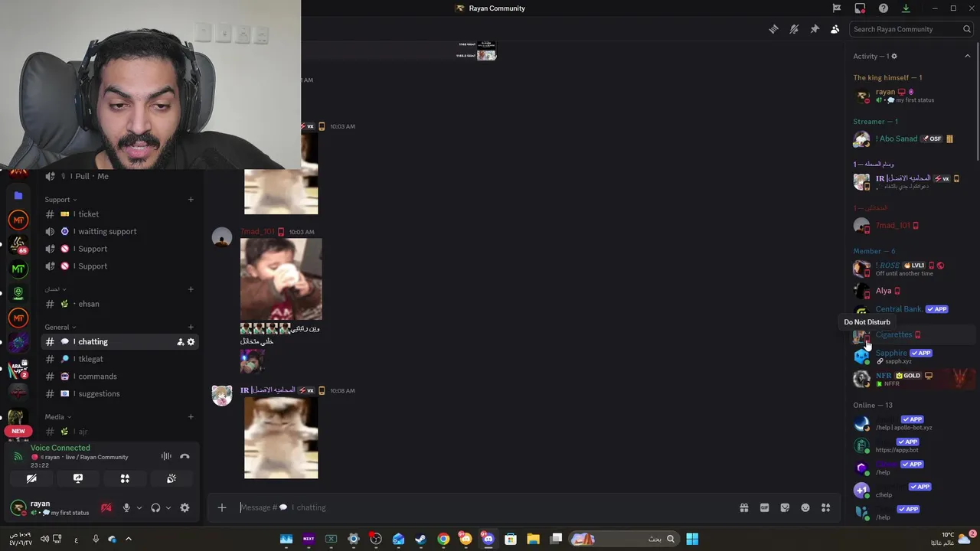Click the Windows Start button
980x551 pixels.
tap(692, 539)
